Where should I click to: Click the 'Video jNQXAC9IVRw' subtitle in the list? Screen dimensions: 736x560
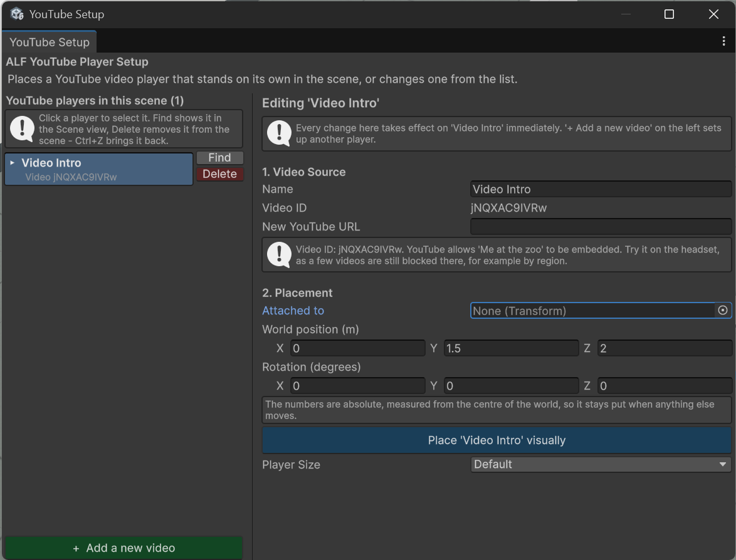(71, 177)
